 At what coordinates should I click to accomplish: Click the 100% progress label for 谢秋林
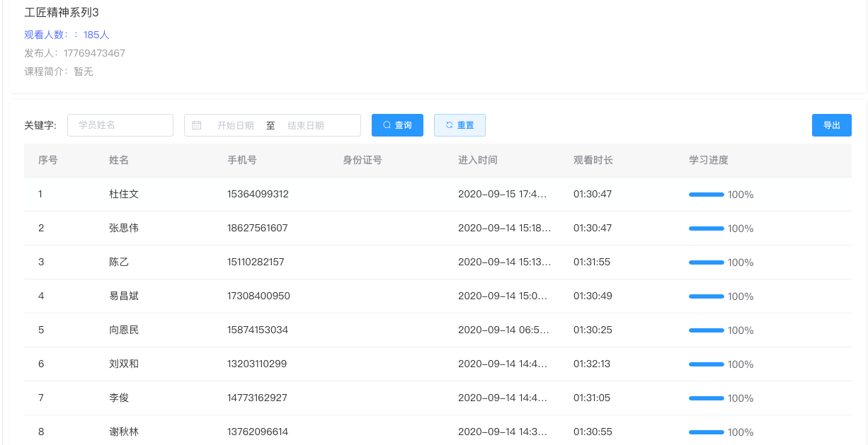741,432
